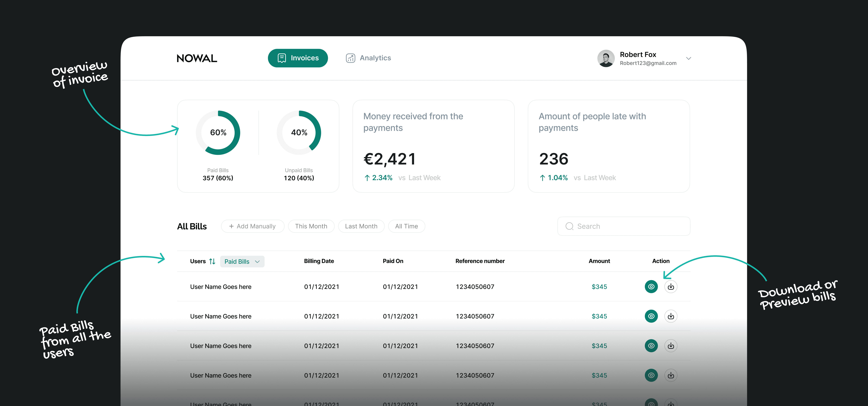Image resolution: width=868 pixels, height=406 pixels.
Task: Click the Amount column header
Action: coord(599,261)
